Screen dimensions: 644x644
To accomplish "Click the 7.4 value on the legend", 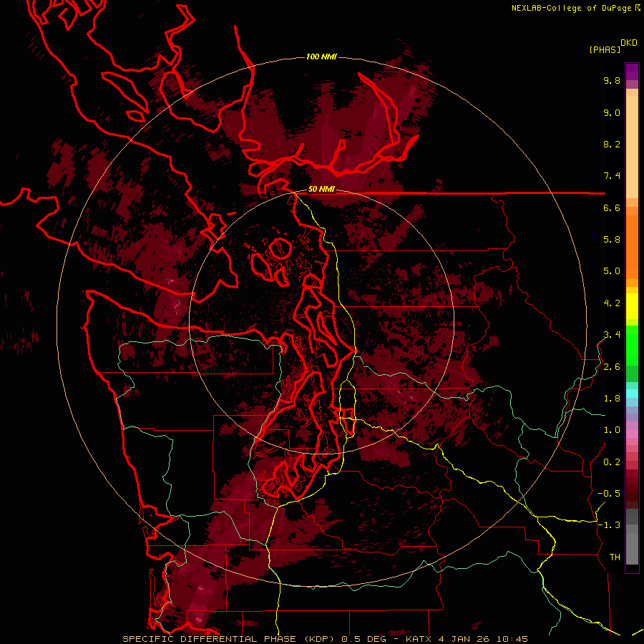I will click(x=612, y=176).
